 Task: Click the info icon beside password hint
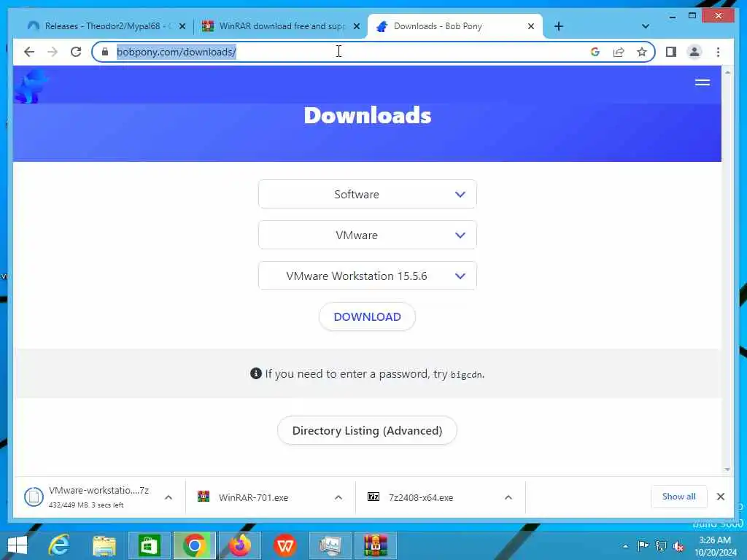point(256,373)
